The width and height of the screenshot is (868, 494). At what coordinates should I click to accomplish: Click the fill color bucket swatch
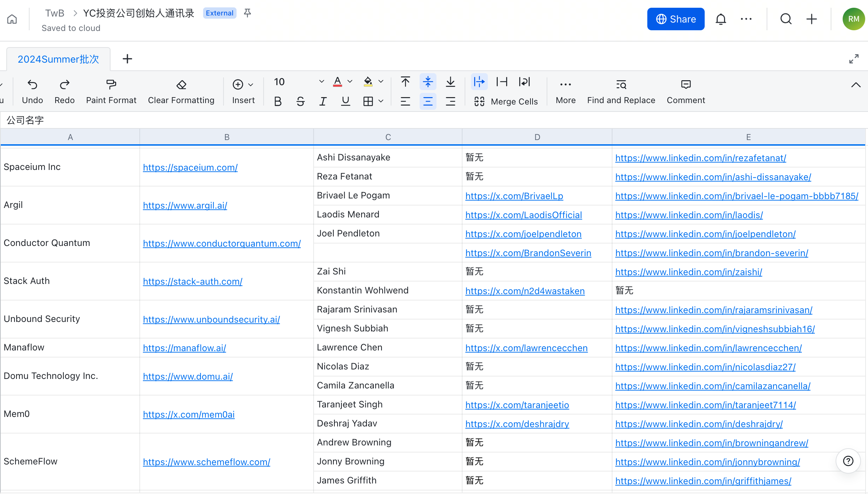click(368, 82)
